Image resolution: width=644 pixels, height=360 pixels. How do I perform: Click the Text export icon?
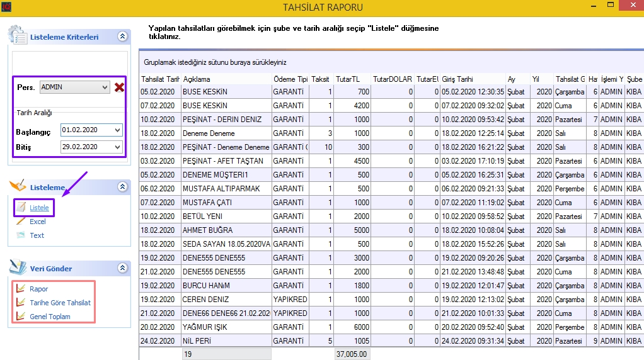pyautogui.click(x=20, y=235)
